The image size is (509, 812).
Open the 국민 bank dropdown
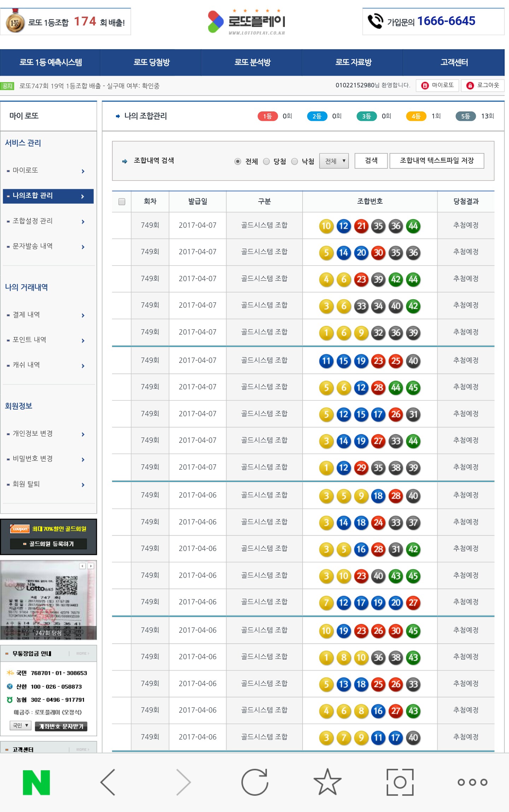[x=21, y=726]
